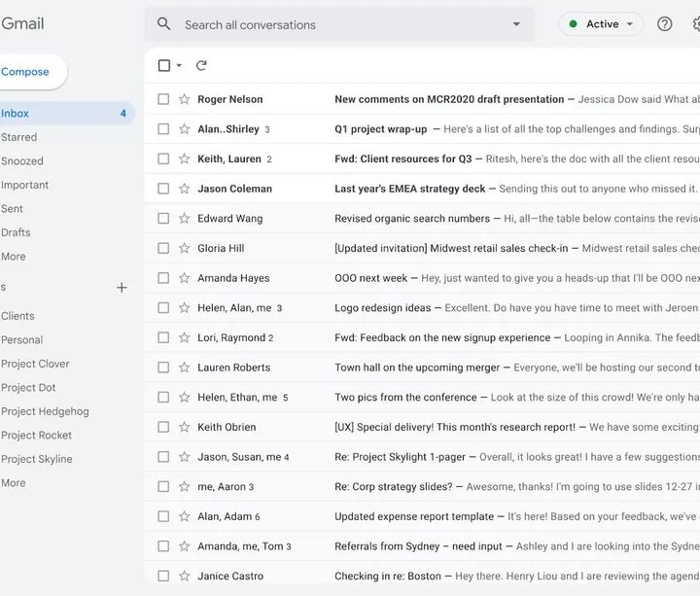Select the Roger Nelson email checkbox
Screen dimensions: 700x596
click(x=163, y=99)
